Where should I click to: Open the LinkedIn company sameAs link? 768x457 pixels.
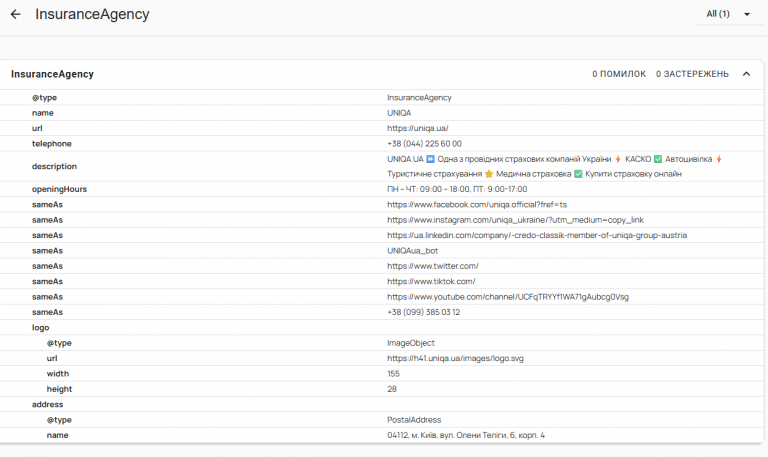pos(537,236)
